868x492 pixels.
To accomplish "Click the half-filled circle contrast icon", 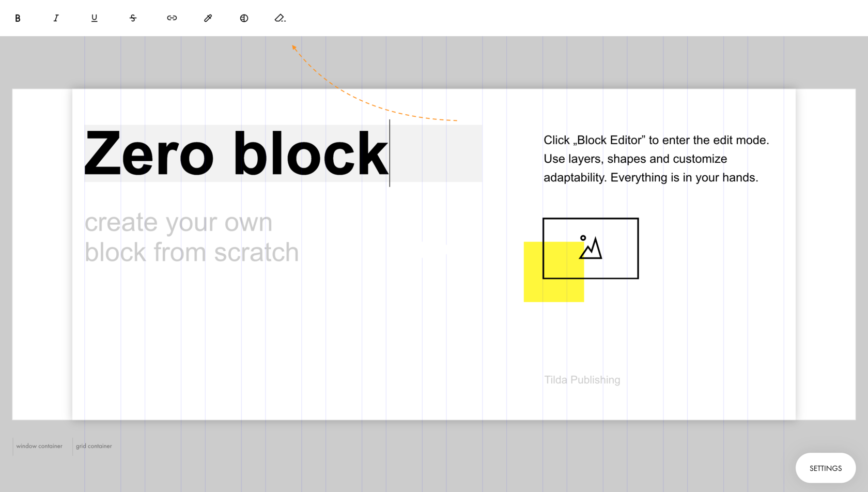I will tap(244, 18).
